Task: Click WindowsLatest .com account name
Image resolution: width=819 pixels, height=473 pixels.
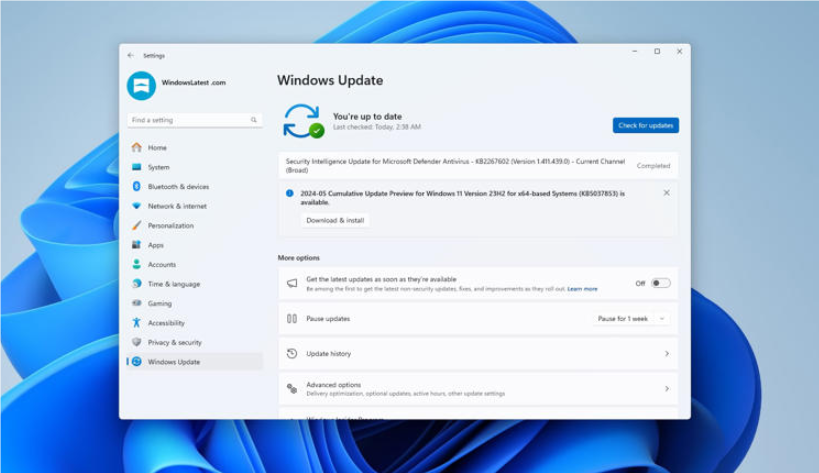Action: point(193,82)
